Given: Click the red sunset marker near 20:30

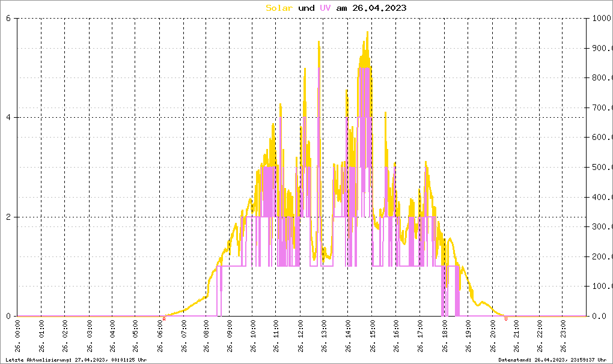Looking at the screenshot, I should 505,319.
